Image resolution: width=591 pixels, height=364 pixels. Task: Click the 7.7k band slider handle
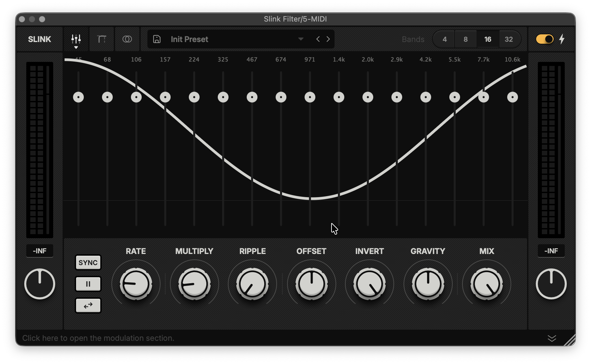tap(484, 97)
